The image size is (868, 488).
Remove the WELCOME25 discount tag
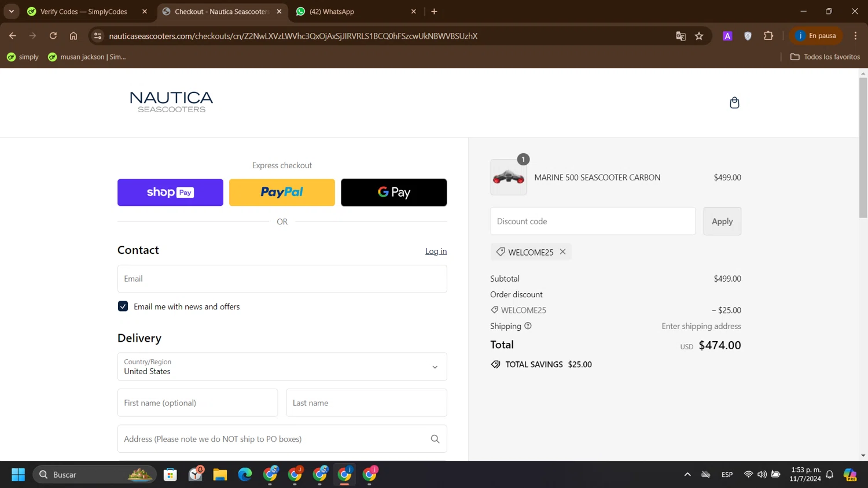[562, 252]
